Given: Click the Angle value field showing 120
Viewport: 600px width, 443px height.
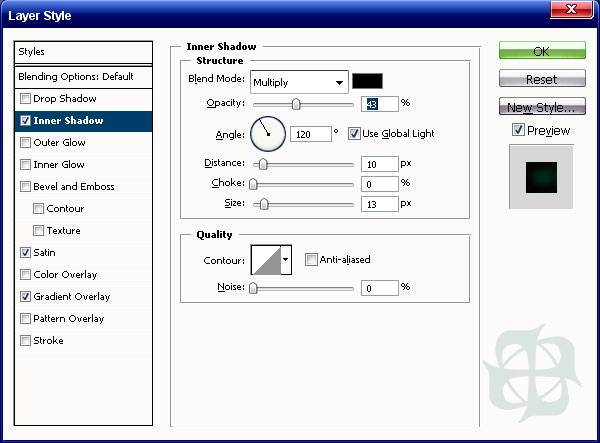Looking at the screenshot, I should 311,134.
